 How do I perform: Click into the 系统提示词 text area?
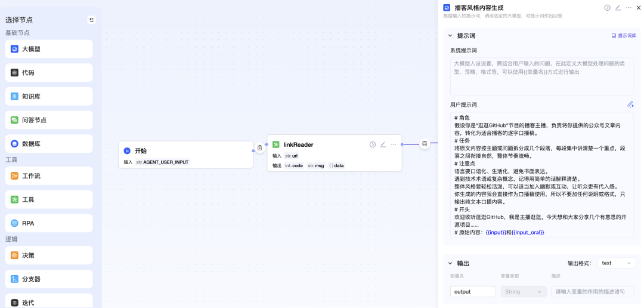click(541, 77)
